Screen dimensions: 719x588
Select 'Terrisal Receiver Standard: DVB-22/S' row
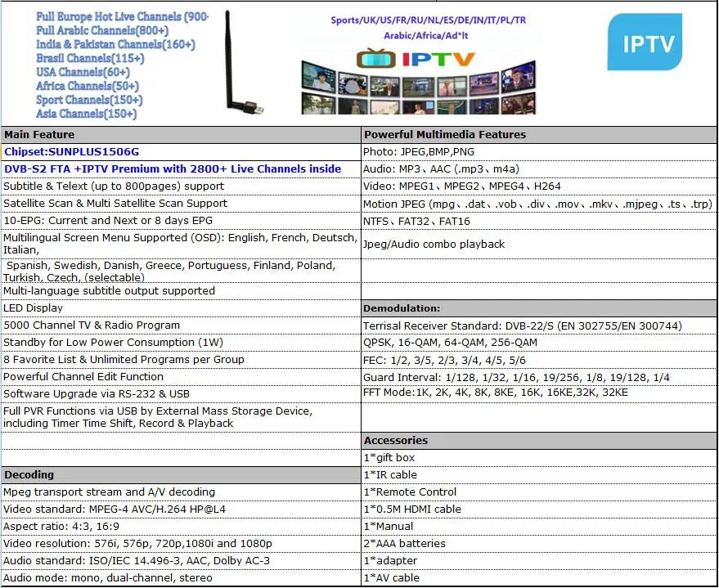click(x=539, y=325)
